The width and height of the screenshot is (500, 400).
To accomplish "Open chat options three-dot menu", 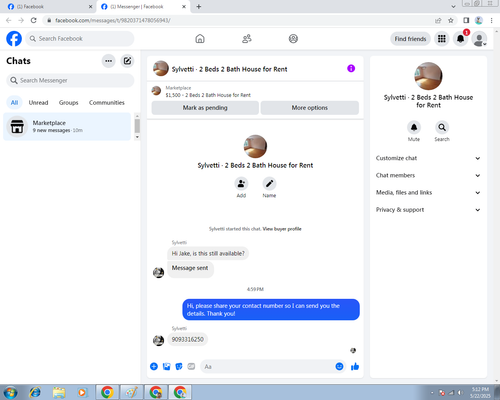I will 108,61.
